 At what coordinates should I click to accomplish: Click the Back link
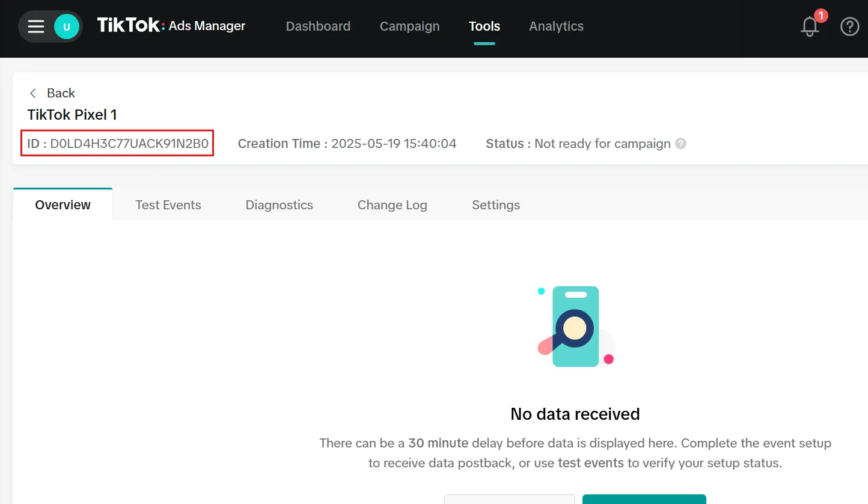point(61,93)
